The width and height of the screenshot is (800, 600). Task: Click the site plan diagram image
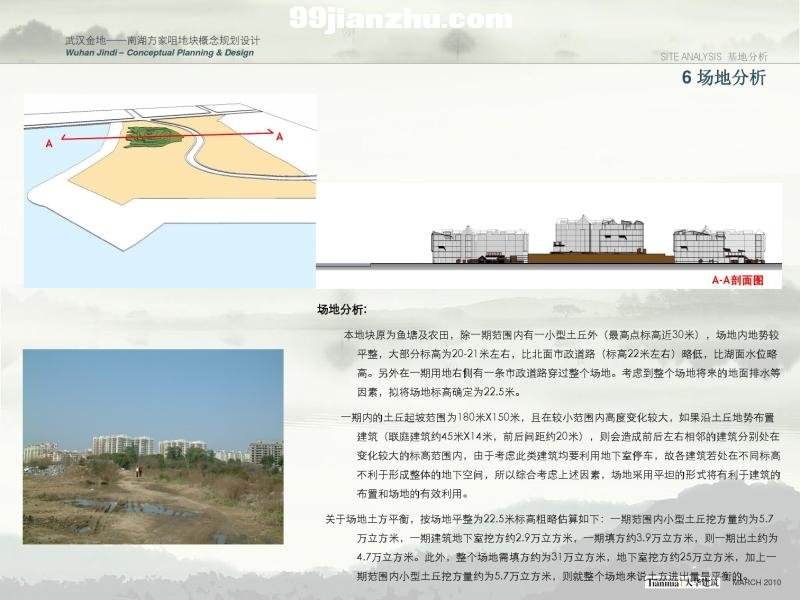(x=170, y=191)
